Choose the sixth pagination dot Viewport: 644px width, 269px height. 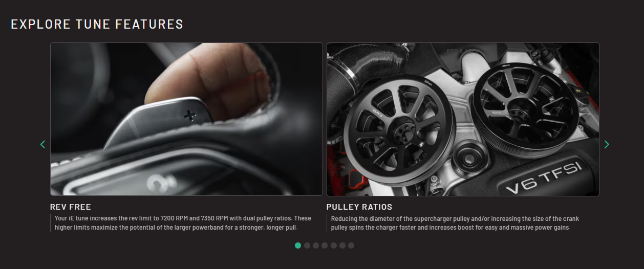pos(342,245)
